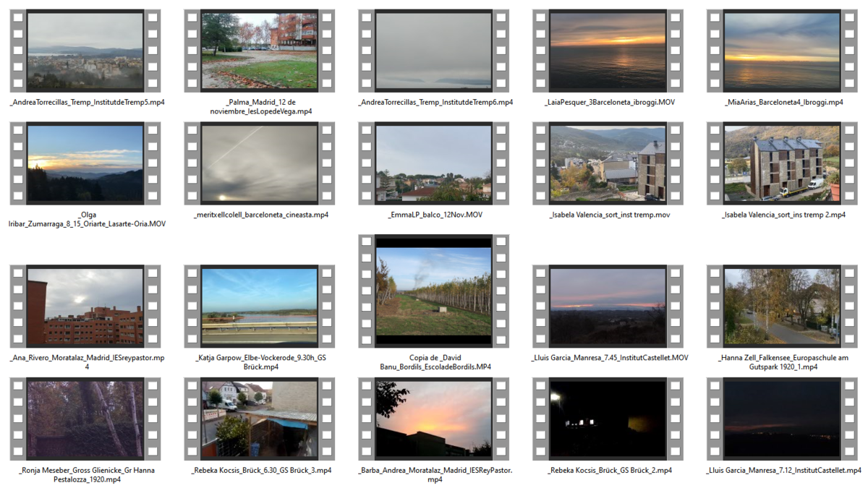Select LaiaPesquer 3Barceloneta ibroggi MOV file
The image size is (868, 488).
click(608, 51)
